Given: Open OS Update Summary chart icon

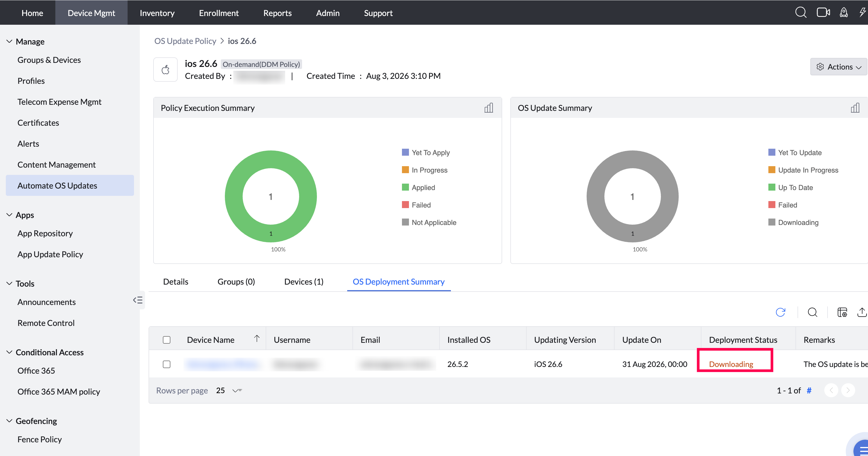Looking at the screenshot, I should tap(855, 108).
